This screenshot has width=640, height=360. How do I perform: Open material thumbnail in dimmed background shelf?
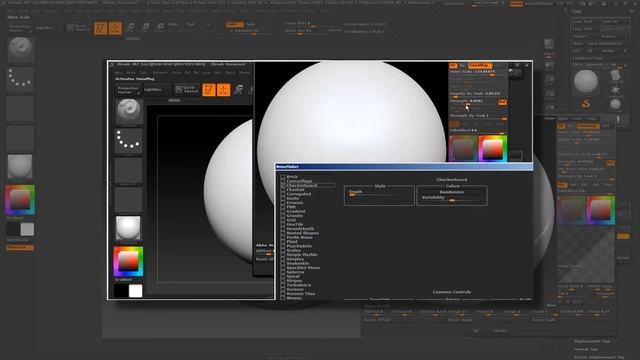pyautogui.click(x=20, y=166)
